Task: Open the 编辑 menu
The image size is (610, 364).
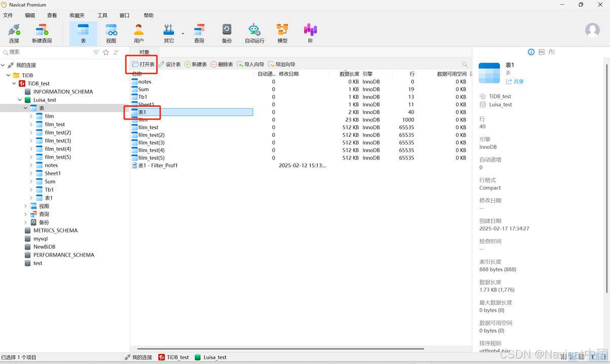Action: coord(30,16)
